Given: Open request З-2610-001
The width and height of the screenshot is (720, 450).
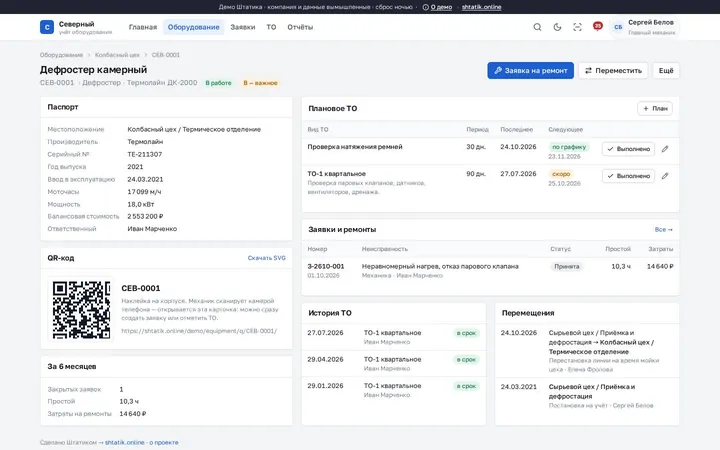Looking at the screenshot, I should [x=326, y=266].
